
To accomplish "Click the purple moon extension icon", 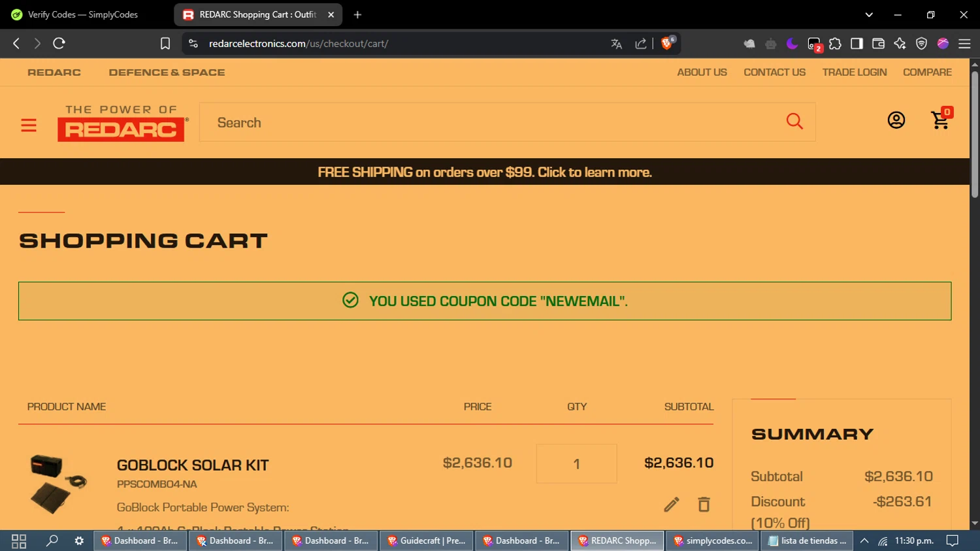I will 792,44.
